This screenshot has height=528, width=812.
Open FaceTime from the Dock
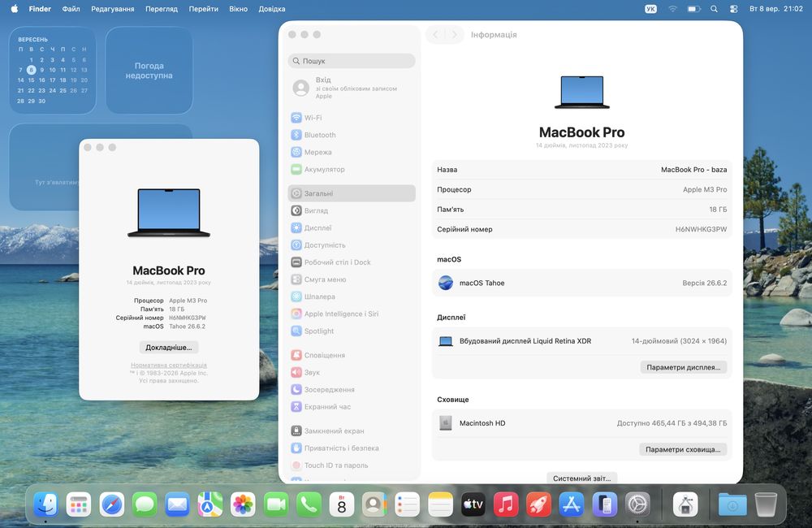(276, 504)
